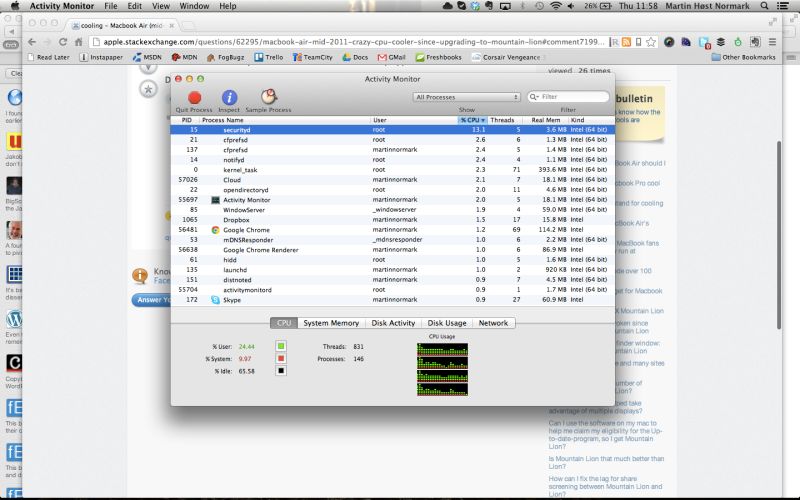
Task: Open the View menu
Action: [x=161, y=6]
